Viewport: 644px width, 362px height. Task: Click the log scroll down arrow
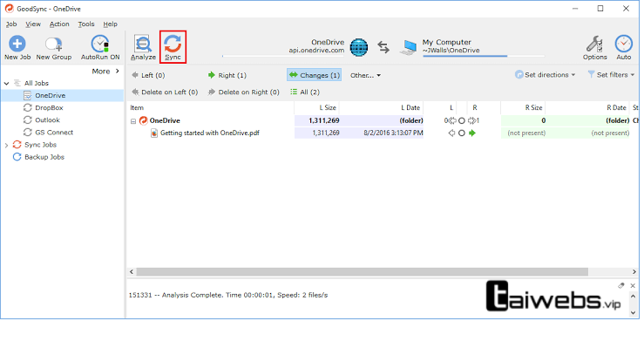pyautogui.click(x=633, y=312)
